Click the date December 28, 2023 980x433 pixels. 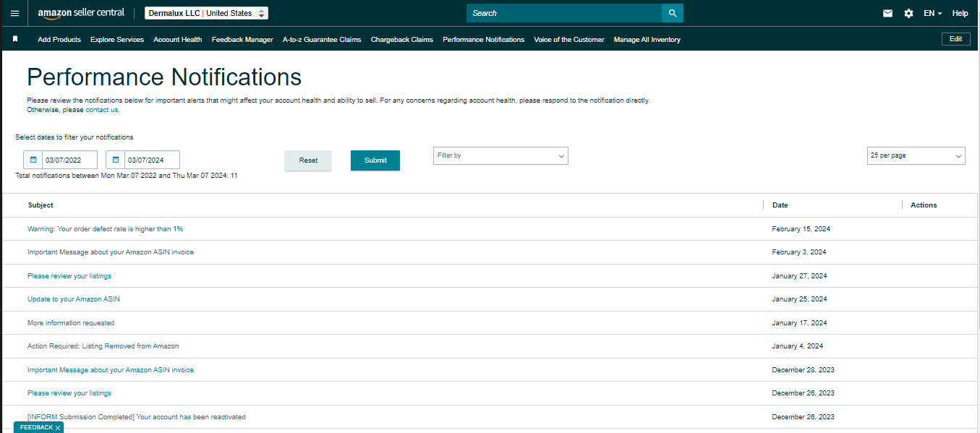pos(803,370)
